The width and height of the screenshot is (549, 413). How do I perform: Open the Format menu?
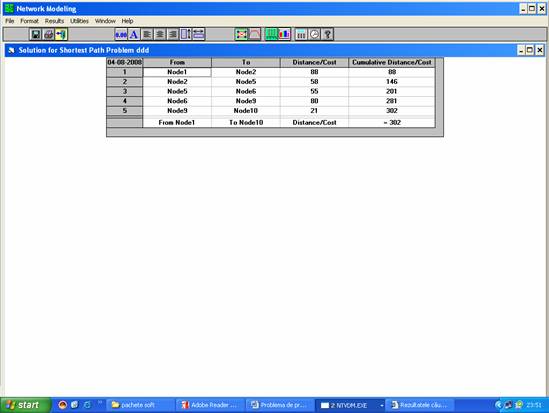coord(29,21)
